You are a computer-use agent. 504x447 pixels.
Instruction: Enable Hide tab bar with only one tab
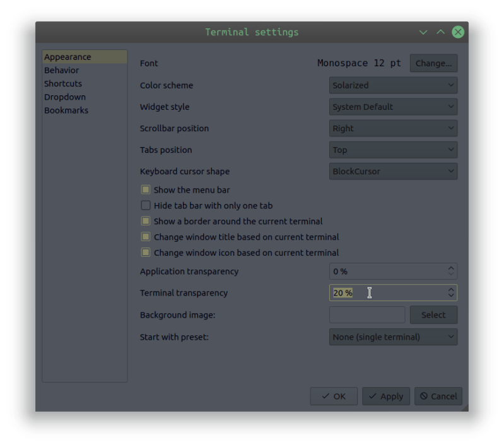(146, 205)
